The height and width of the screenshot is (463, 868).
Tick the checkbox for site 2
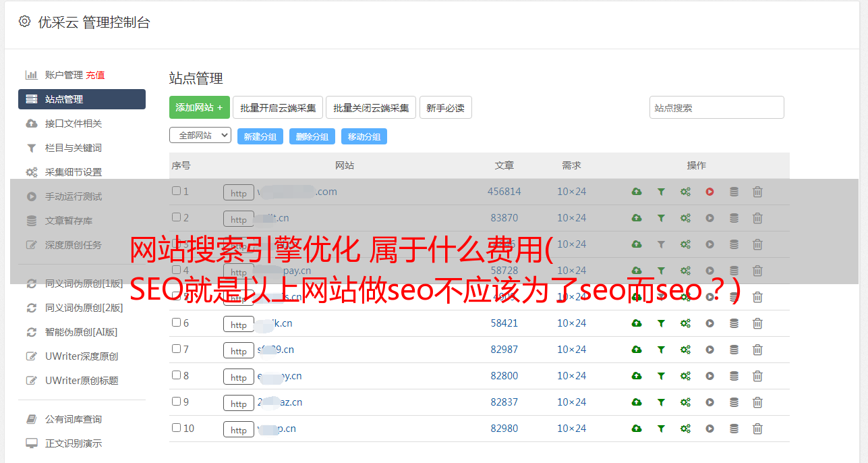click(x=176, y=217)
